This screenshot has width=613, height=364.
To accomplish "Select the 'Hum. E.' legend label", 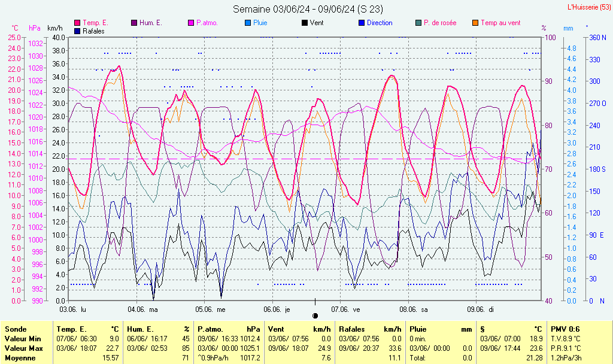I will (x=150, y=23).
